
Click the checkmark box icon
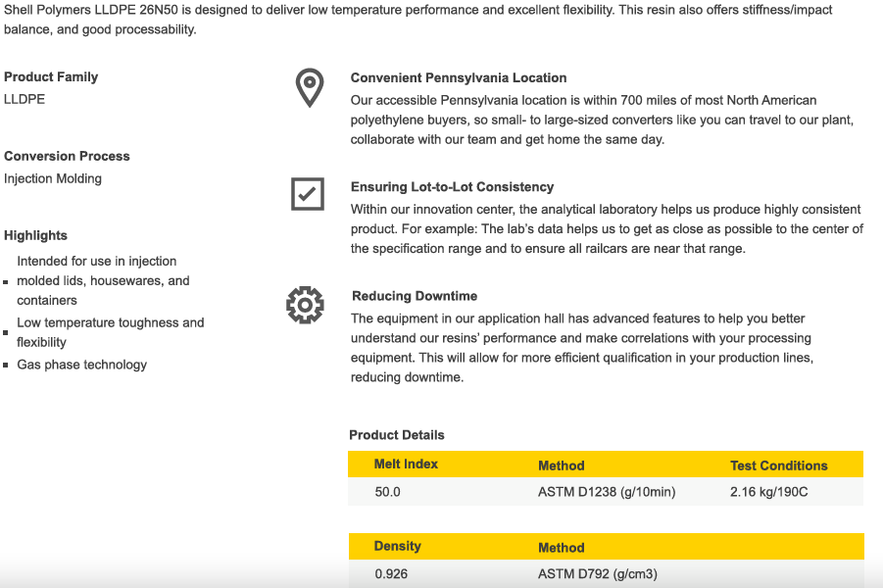tap(308, 194)
